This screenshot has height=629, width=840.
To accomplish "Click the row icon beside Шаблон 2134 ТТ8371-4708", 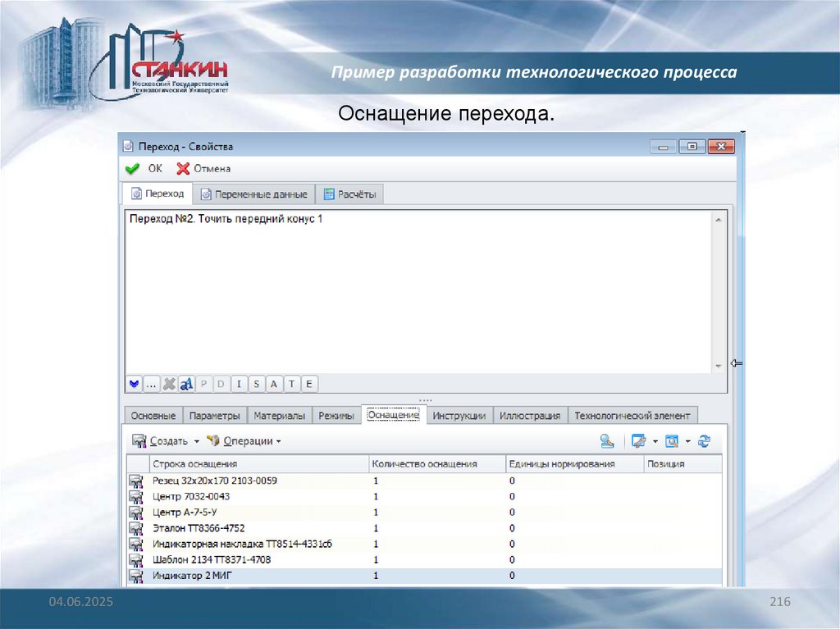I will 136,560.
